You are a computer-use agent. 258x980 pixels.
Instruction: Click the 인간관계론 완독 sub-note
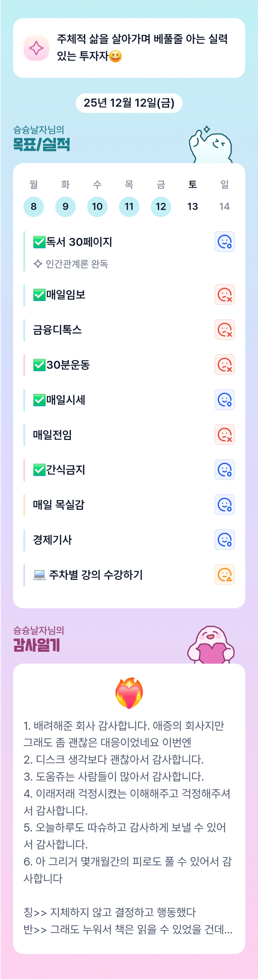click(x=76, y=264)
